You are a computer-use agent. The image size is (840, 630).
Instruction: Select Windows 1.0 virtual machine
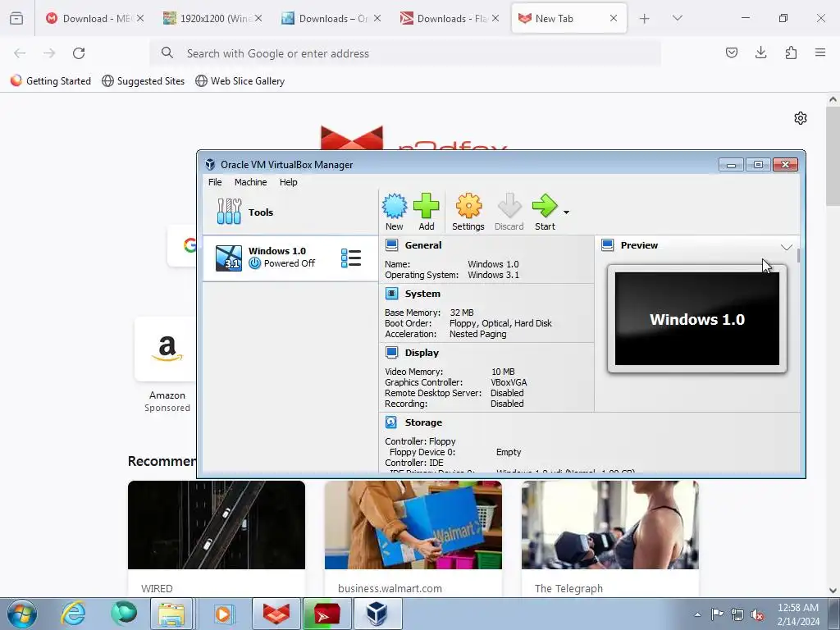pyautogui.click(x=290, y=258)
